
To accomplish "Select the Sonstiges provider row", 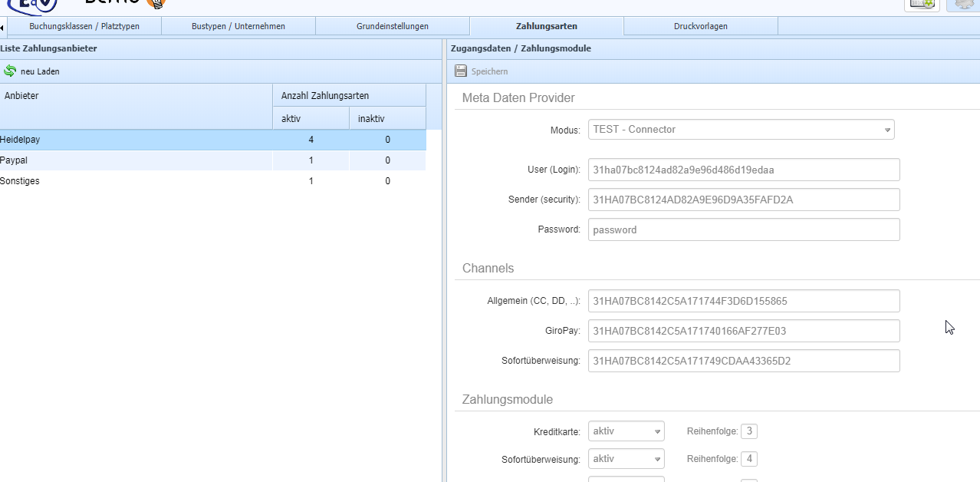I will tap(20, 181).
